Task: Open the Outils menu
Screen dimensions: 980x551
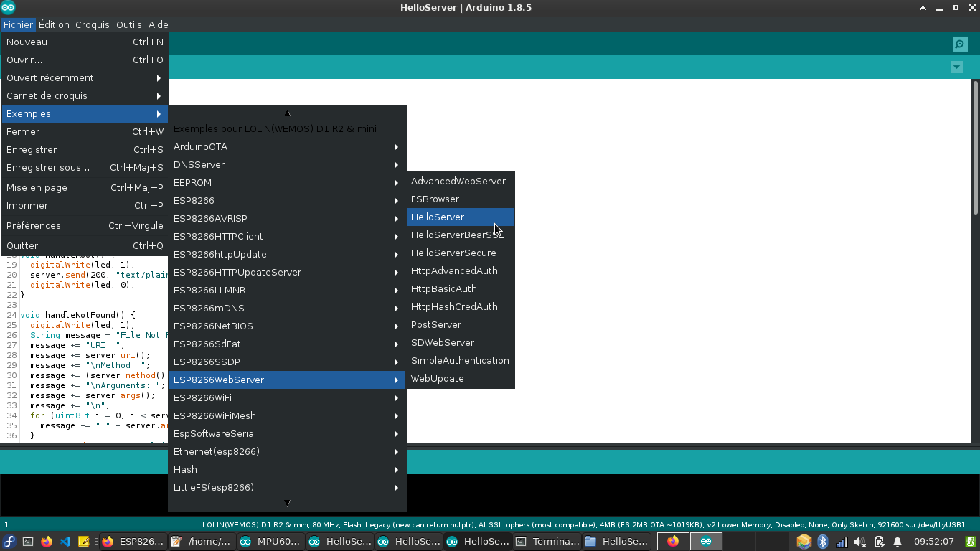Action: click(129, 24)
